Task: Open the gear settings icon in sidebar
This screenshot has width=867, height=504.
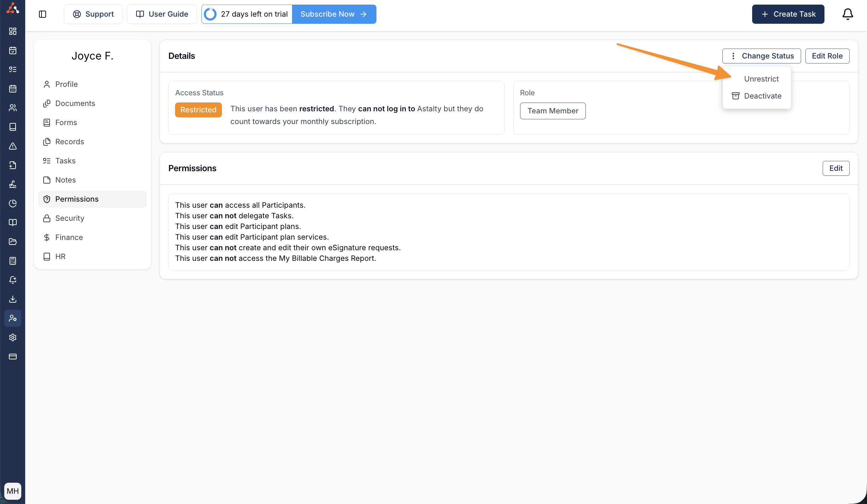Action: [13, 337]
